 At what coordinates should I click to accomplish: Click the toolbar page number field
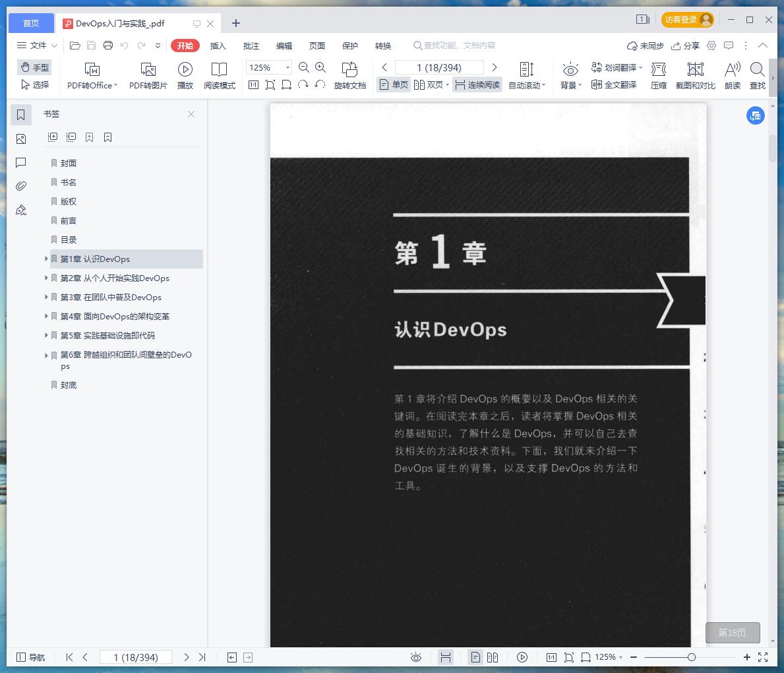coord(439,67)
